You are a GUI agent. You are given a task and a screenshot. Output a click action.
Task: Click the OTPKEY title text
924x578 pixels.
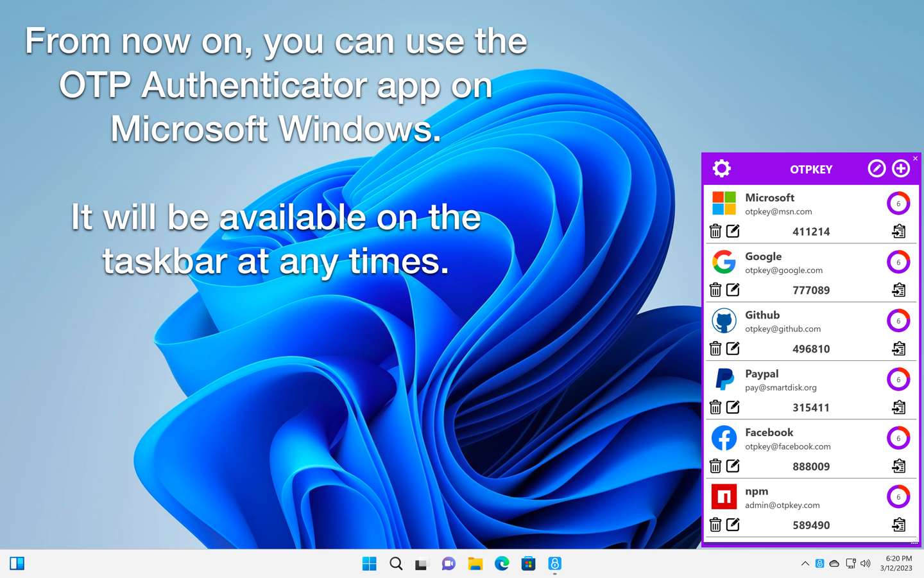tap(811, 170)
